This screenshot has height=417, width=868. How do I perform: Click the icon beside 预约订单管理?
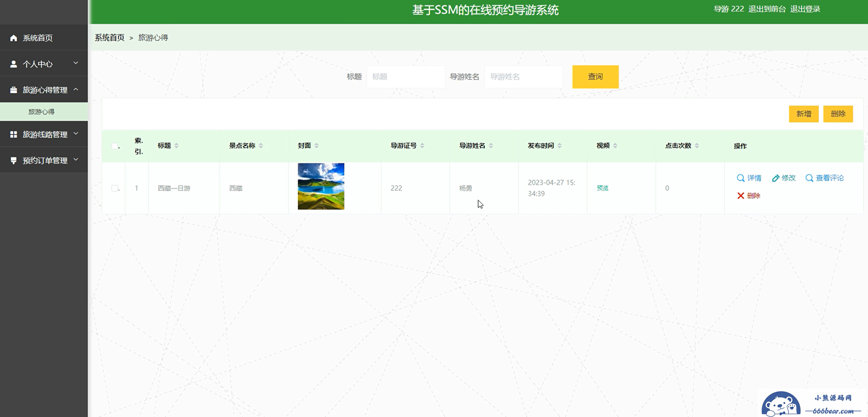14,160
